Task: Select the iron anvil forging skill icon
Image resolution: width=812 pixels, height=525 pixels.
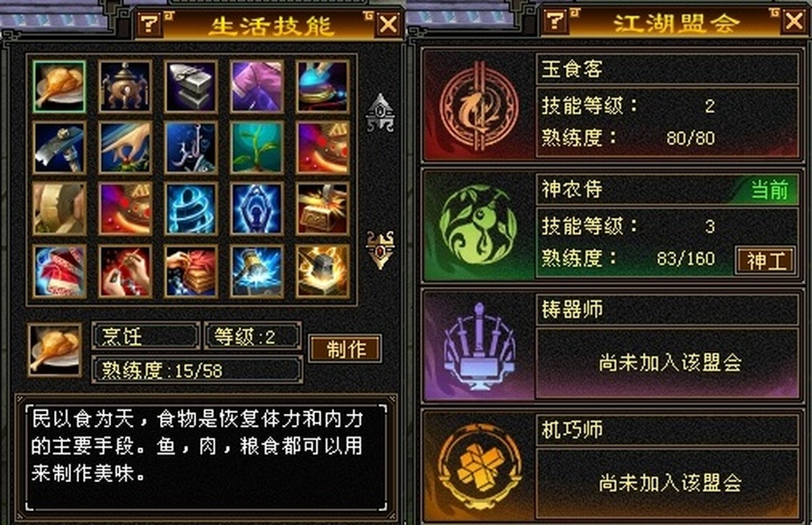Action: [x=191, y=87]
